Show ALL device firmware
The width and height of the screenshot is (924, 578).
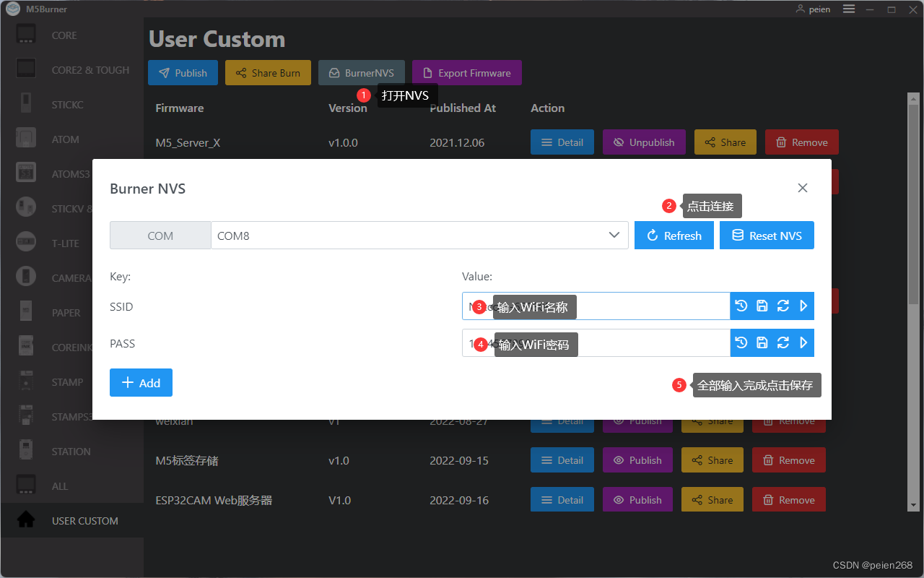71,486
